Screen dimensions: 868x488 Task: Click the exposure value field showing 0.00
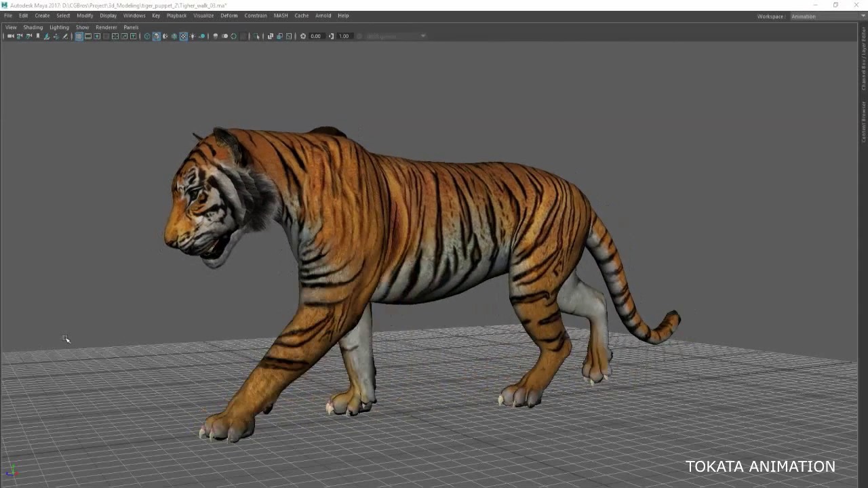(x=316, y=36)
